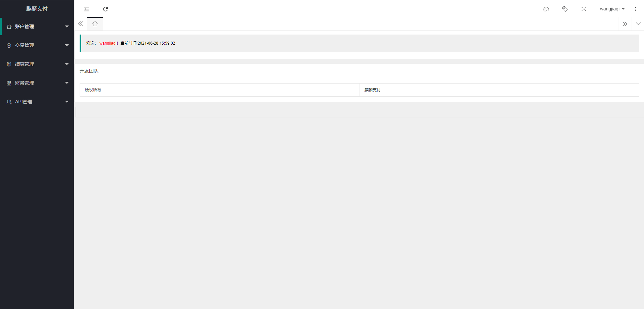Toggle fullscreen with the expand icon

(584, 9)
